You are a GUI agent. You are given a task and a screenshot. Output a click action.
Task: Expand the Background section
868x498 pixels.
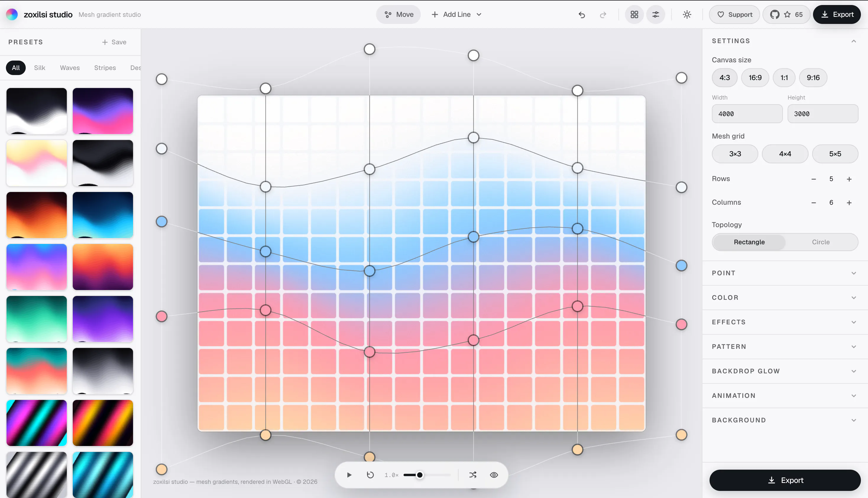(x=785, y=420)
